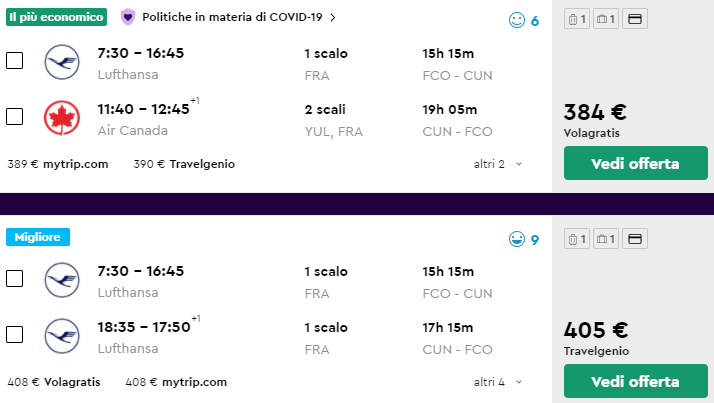Click the smiley rating 9 icon
This screenshot has height=403, width=714.
tap(516, 239)
